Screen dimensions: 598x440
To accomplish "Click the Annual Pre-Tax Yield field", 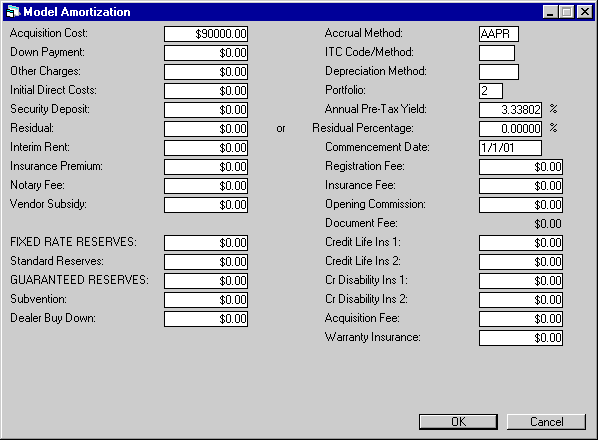I will 510,110.
